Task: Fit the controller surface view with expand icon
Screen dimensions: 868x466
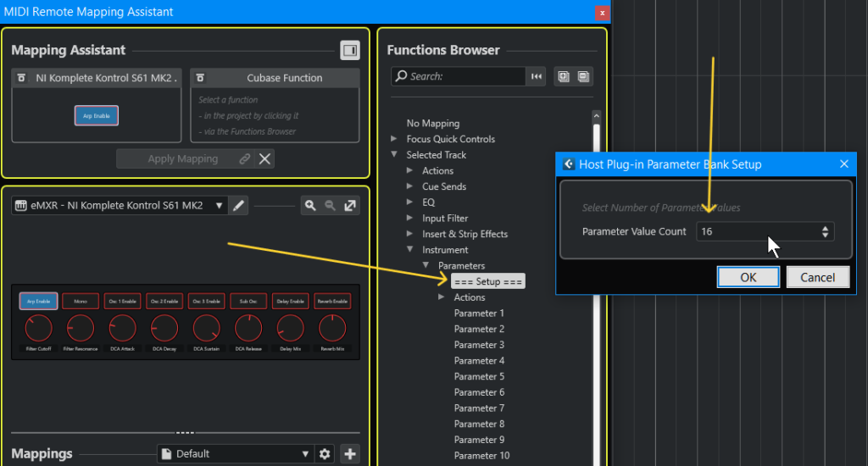Action: coord(350,205)
